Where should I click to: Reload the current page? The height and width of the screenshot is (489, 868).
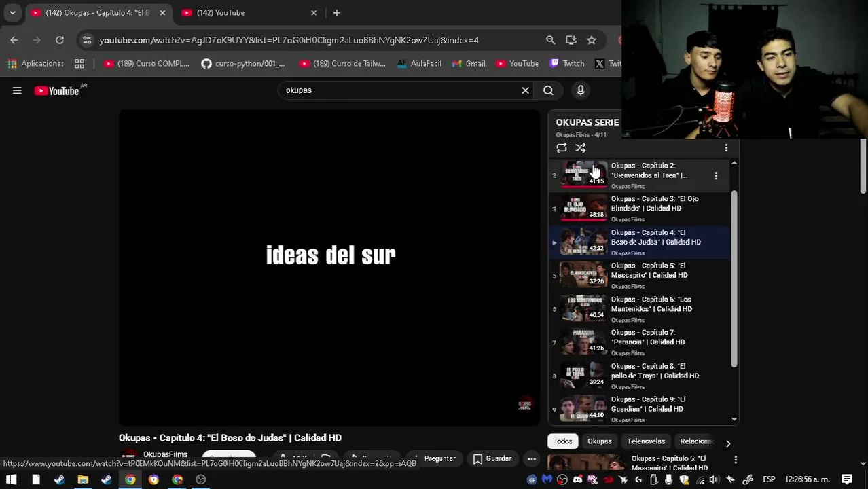(x=60, y=40)
